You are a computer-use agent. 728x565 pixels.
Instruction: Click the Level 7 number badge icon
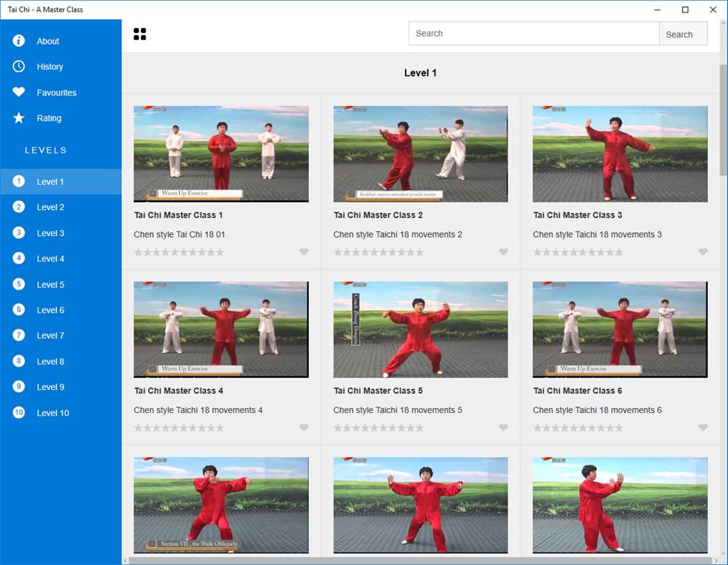pyautogui.click(x=19, y=336)
